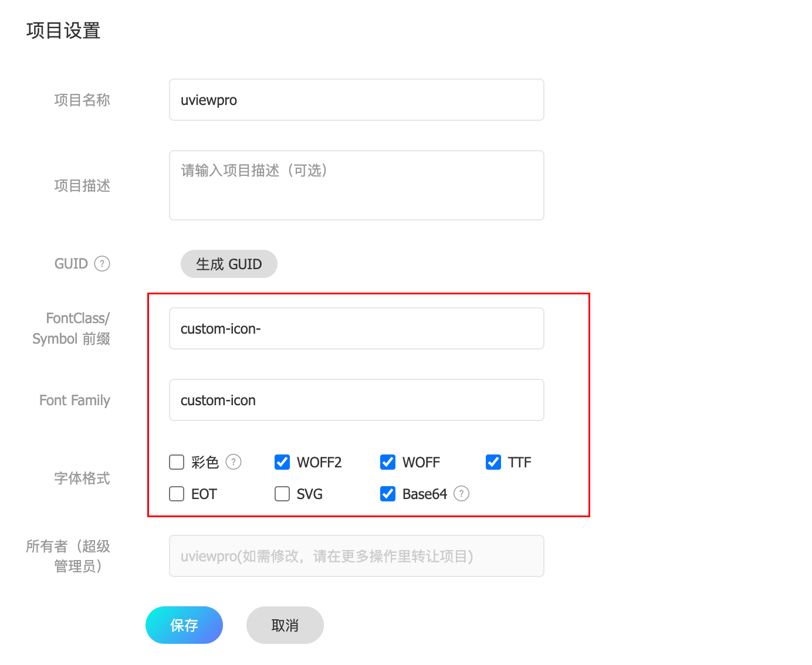Image resolution: width=812 pixels, height=665 pixels.
Task: Uncheck the WOFF format checkbox
Action: [x=388, y=462]
